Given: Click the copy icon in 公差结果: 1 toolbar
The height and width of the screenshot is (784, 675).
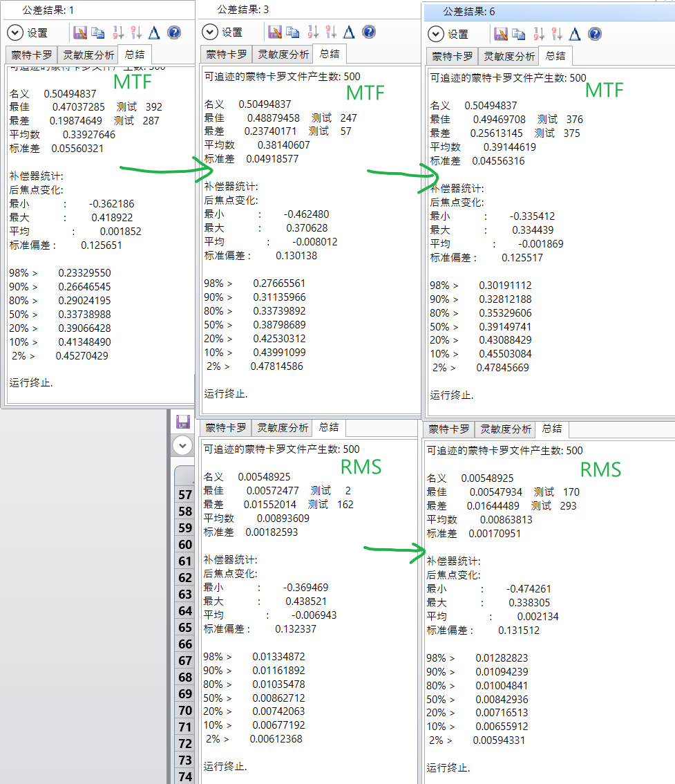Looking at the screenshot, I should (98, 32).
